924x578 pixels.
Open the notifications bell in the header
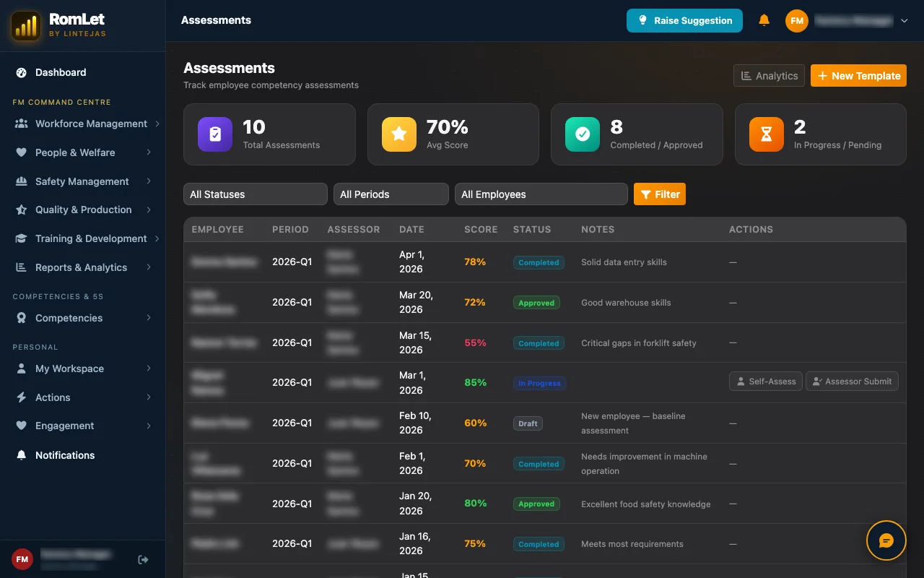(764, 20)
